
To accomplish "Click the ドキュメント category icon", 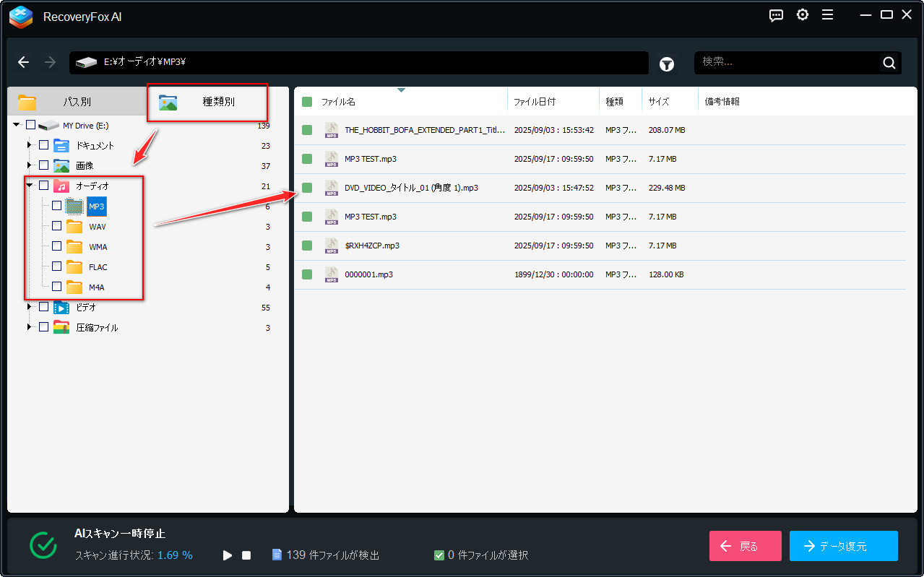I will pos(61,145).
